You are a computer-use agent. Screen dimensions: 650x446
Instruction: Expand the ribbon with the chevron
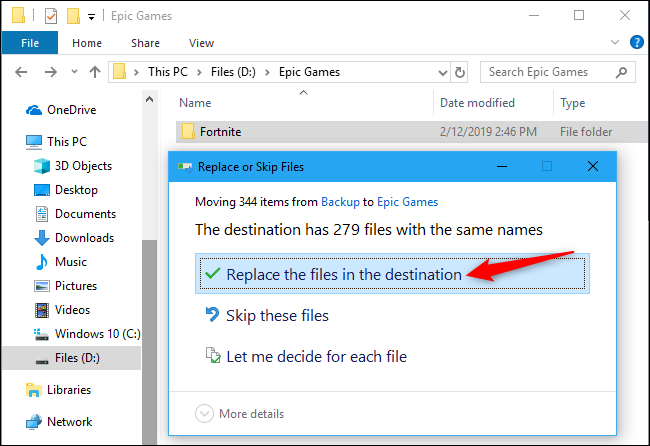(615, 42)
